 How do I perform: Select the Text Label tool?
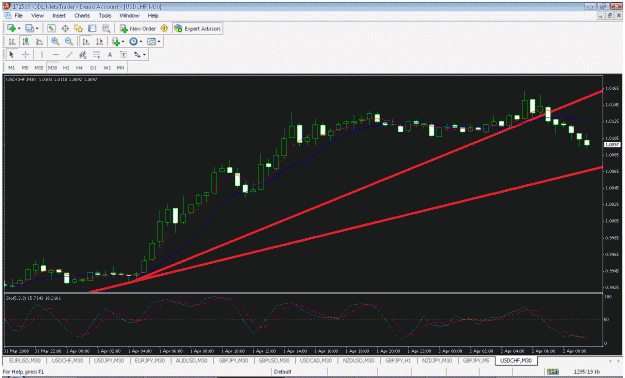coord(123,55)
